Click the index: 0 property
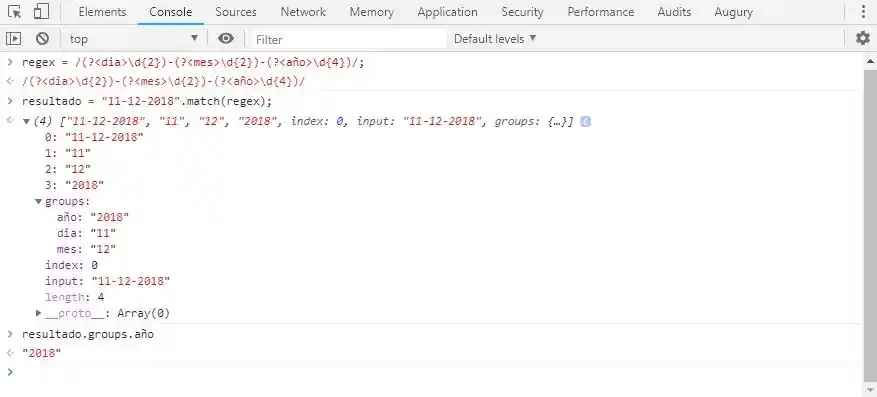 [x=72, y=265]
